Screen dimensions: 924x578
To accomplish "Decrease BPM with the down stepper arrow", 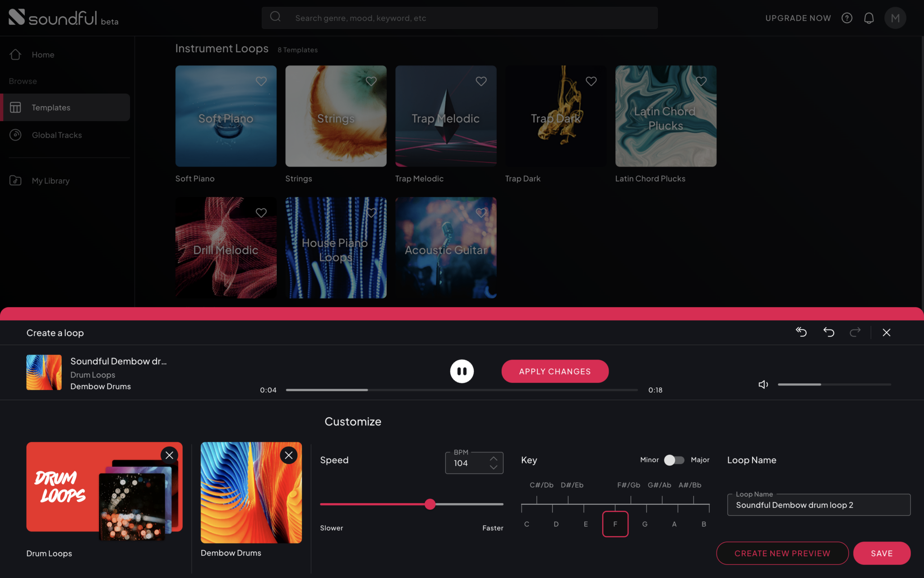I will [494, 468].
